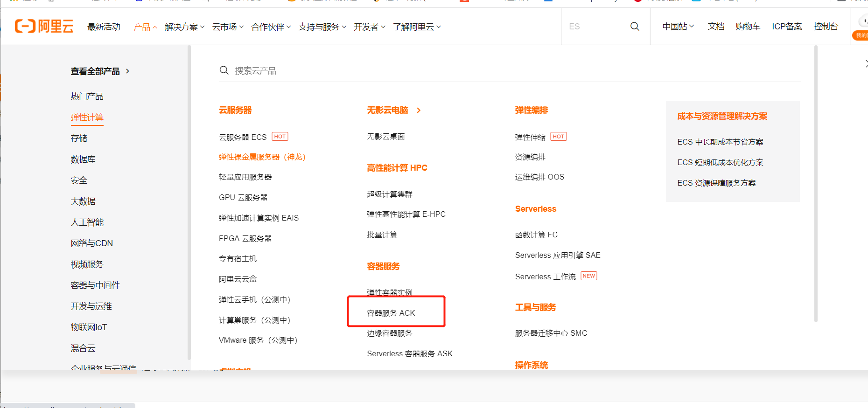Open 运维编排 OOS product
This screenshot has width=868, height=408.
click(x=539, y=177)
